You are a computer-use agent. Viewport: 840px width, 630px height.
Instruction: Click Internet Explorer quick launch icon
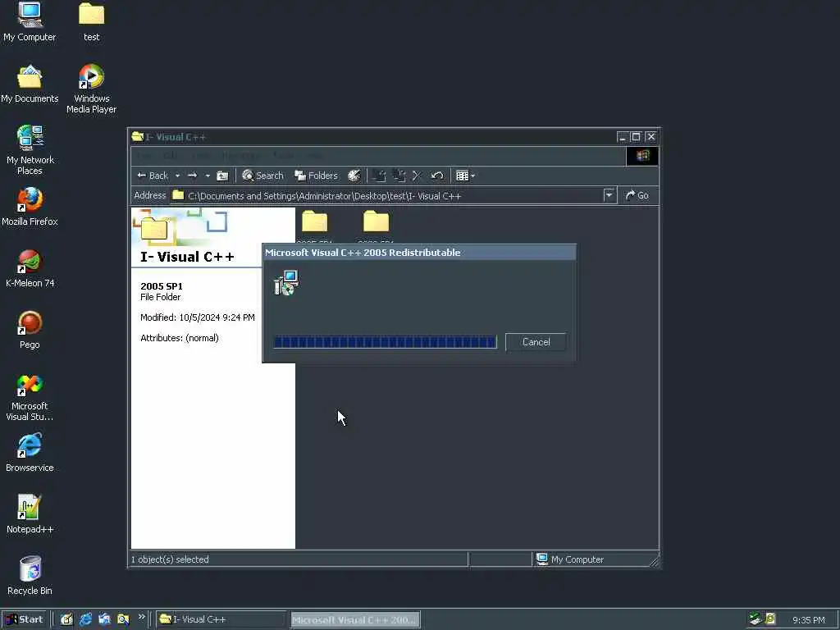(x=85, y=619)
